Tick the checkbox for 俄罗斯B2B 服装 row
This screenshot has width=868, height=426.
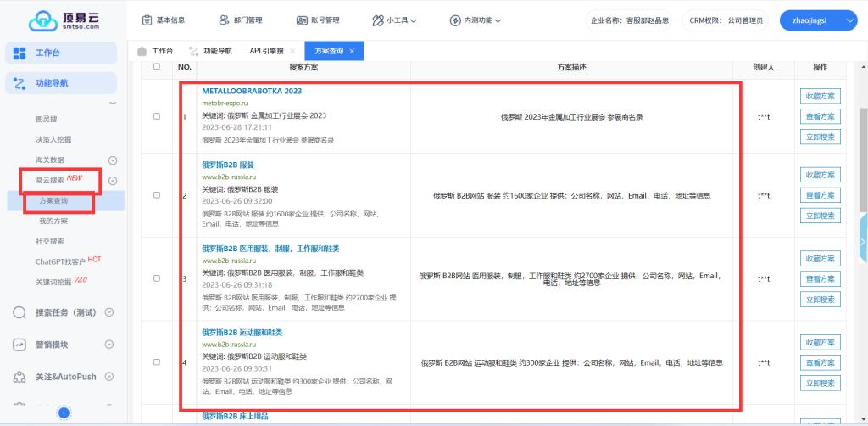tap(156, 195)
